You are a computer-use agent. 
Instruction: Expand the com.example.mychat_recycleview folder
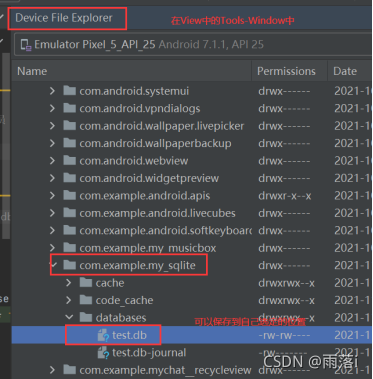coord(52,370)
